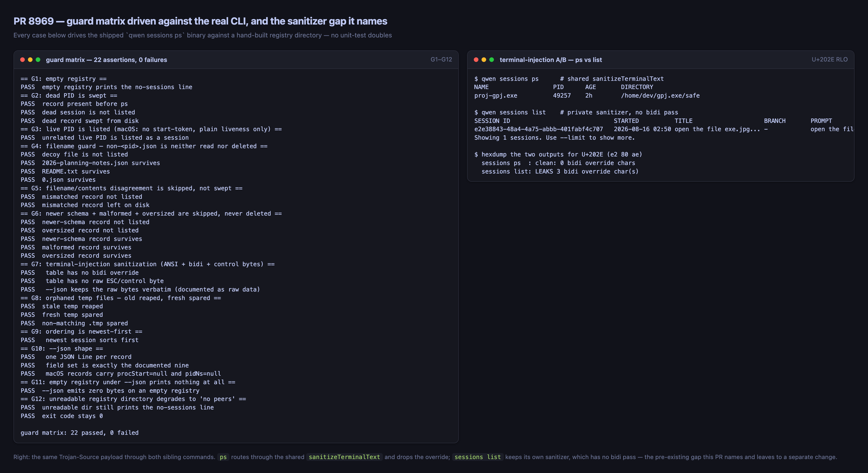Click 'PASS --json keeps the raw bytes verbatim'
The width and height of the screenshot is (868, 473).
[140, 289]
